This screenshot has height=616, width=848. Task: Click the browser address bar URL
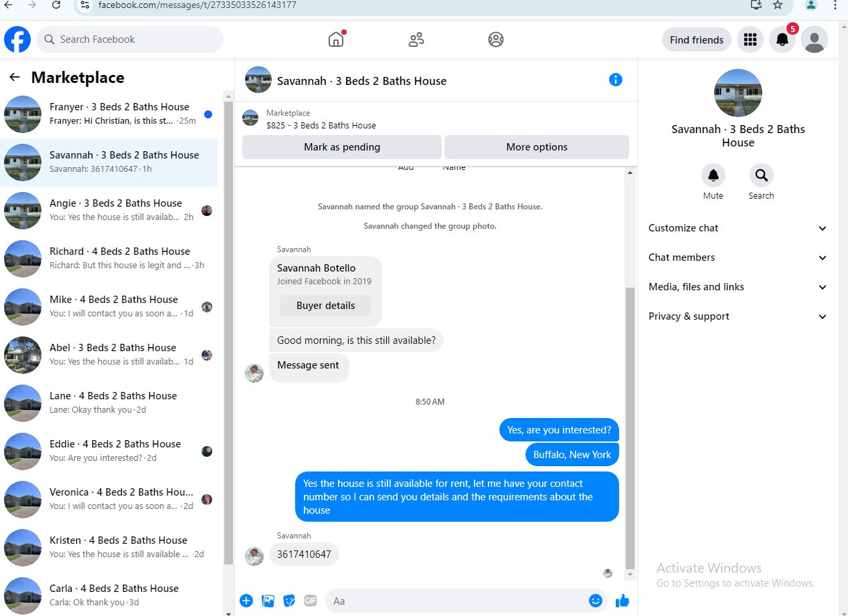pyautogui.click(x=197, y=5)
